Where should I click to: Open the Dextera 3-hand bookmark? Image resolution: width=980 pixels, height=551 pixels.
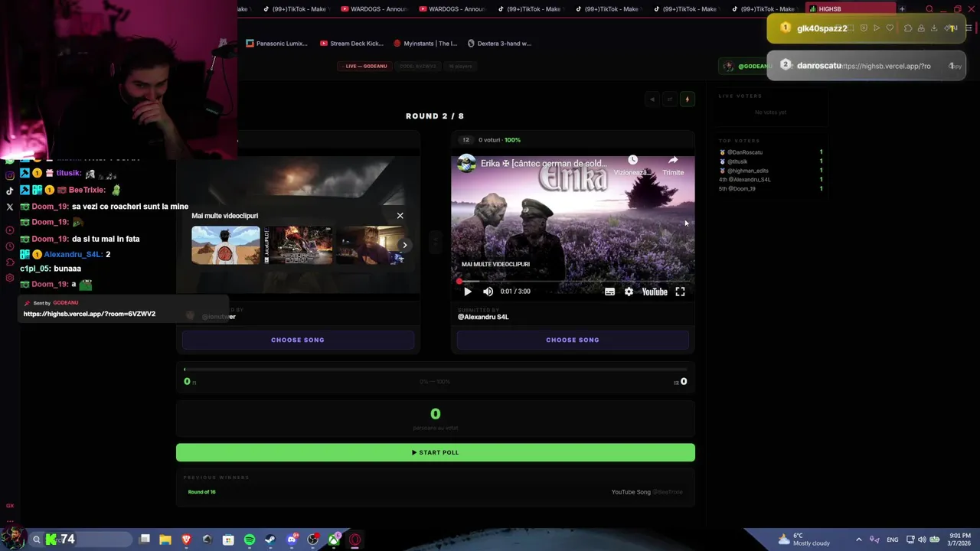[499, 44]
